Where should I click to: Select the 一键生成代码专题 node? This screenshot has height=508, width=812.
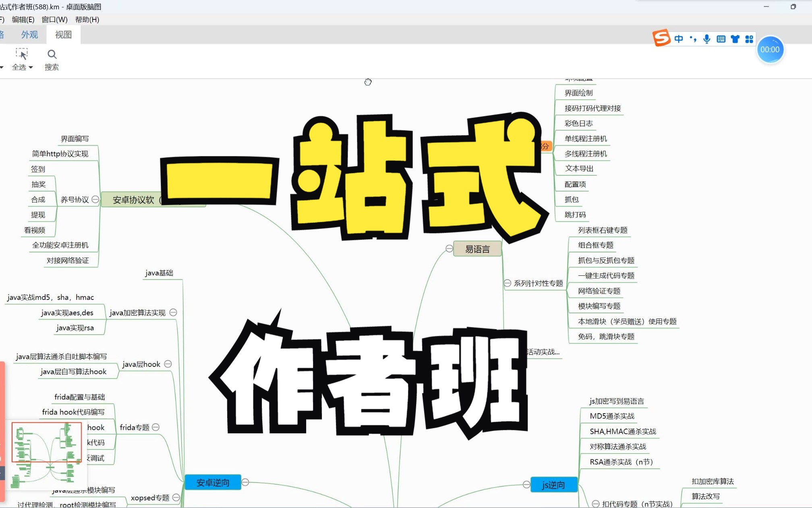point(606,276)
